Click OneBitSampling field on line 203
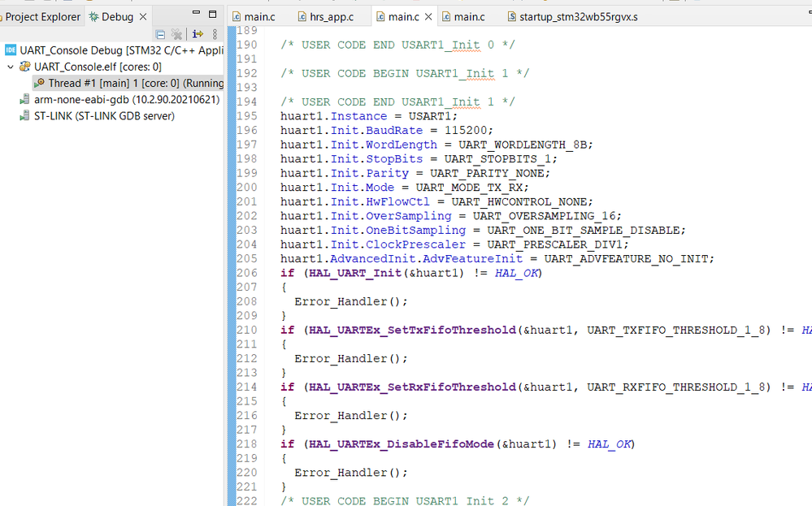 click(416, 230)
